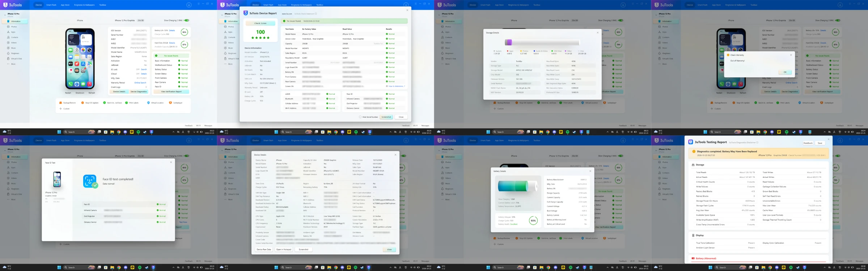
Task: Expand More in sidebar behind Device Details dialog
Action: point(228,199)
